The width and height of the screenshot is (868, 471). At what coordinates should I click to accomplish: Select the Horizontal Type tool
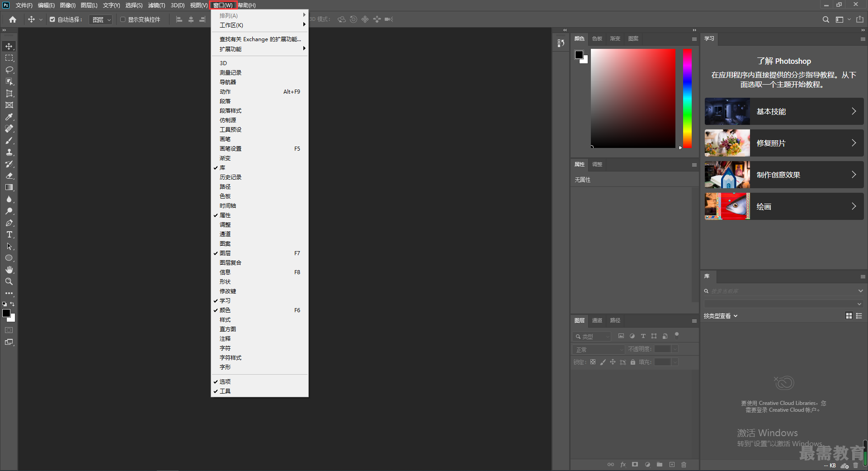[9, 234]
